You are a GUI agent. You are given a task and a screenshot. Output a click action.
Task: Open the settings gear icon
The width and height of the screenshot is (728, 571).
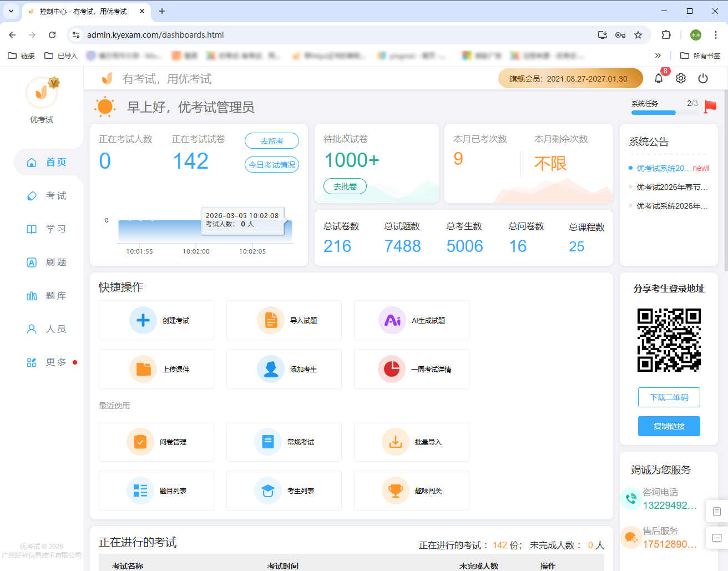point(680,78)
